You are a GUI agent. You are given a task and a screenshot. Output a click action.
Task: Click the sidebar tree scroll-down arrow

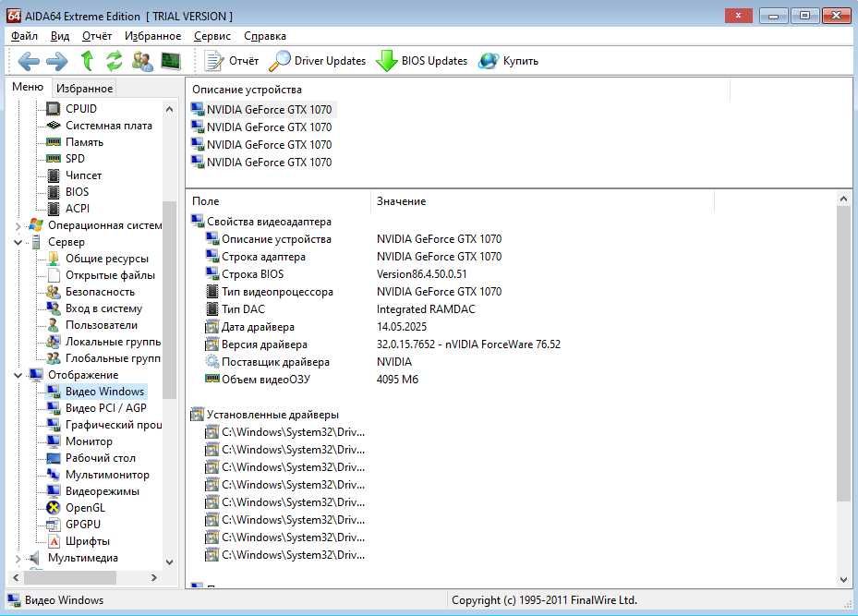(x=170, y=562)
